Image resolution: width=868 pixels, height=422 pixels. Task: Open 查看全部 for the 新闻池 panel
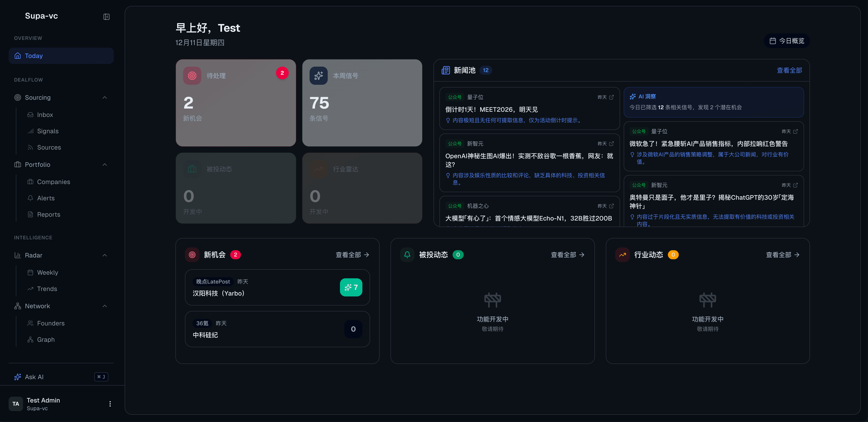[x=789, y=70]
